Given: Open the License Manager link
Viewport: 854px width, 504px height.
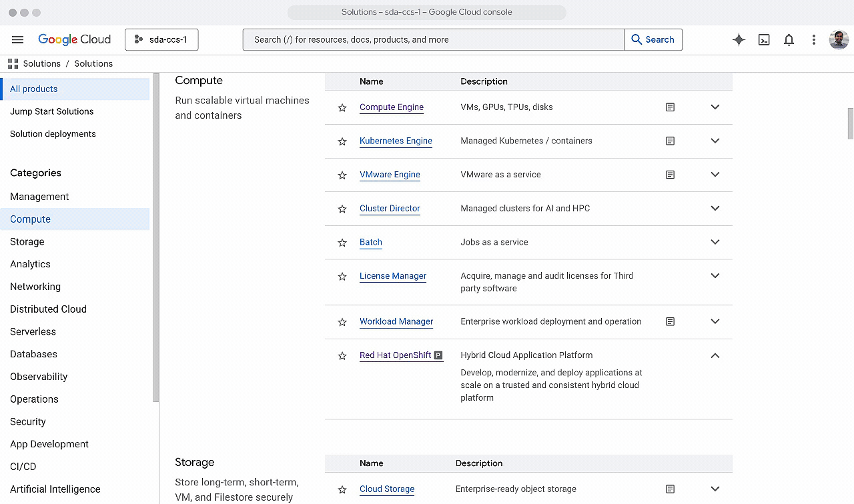Looking at the screenshot, I should coord(393,275).
